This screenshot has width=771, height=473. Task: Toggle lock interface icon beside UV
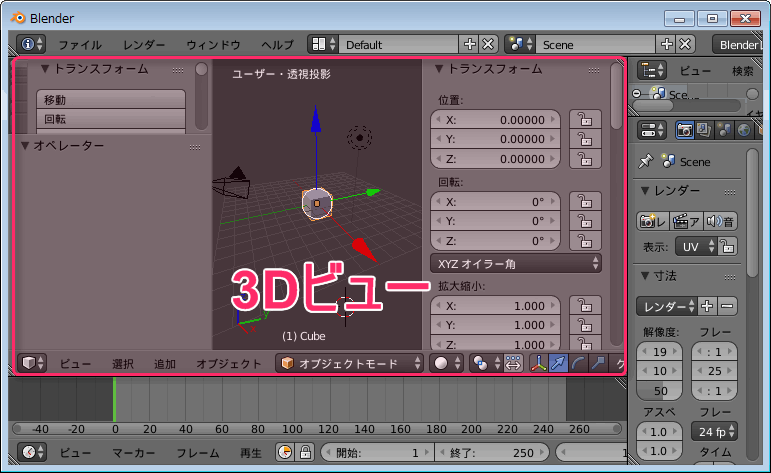tap(727, 246)
